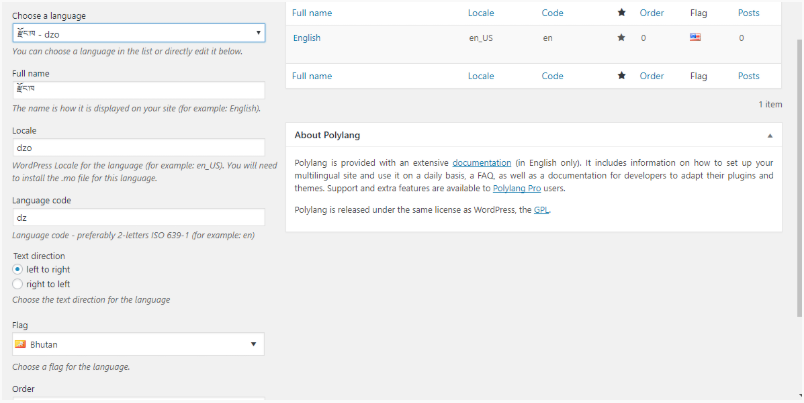Click the US flag icon in English row
The height and width of the screenshot is (403, 804).
click(695, 38)
